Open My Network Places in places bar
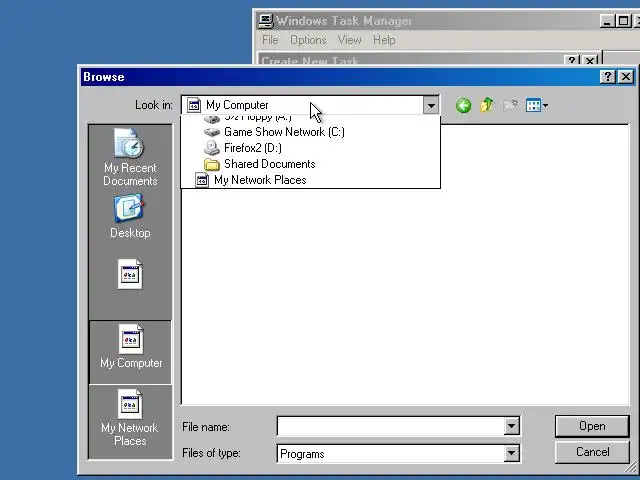This screenshot has height=480, width=640. click(x=130, y=418)
